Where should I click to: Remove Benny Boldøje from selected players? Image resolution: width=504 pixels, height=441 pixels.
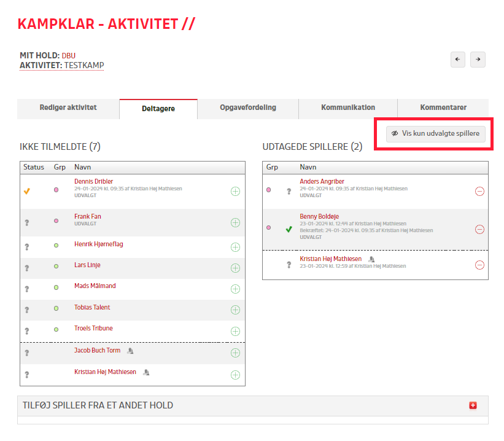(x=479, y=229)
